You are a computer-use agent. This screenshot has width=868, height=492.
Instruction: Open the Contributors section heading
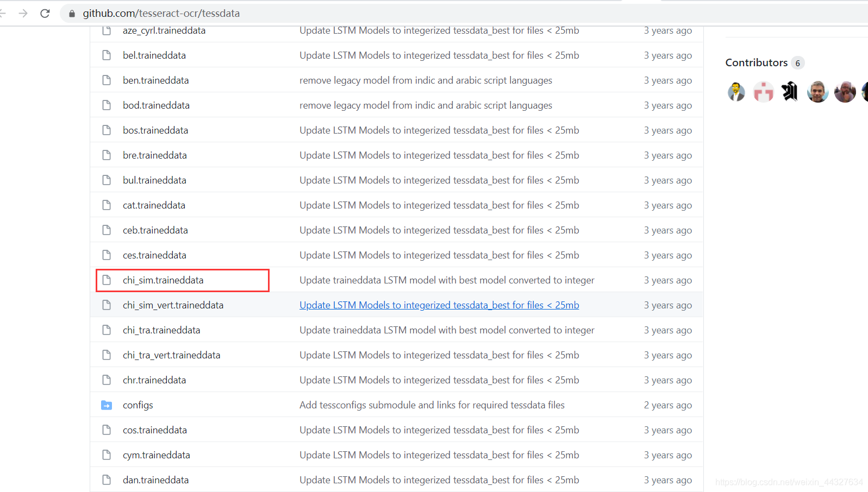pos(756,62)
